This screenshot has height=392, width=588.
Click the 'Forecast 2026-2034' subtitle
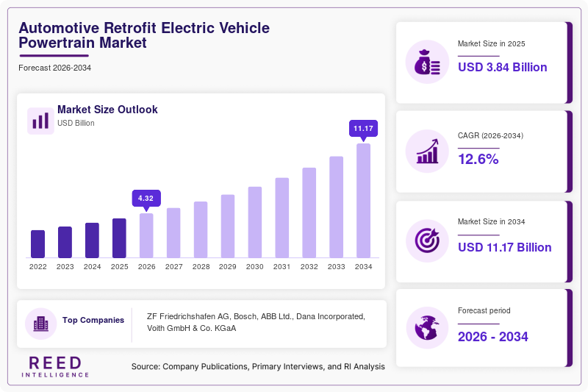(x=54, y=68)
